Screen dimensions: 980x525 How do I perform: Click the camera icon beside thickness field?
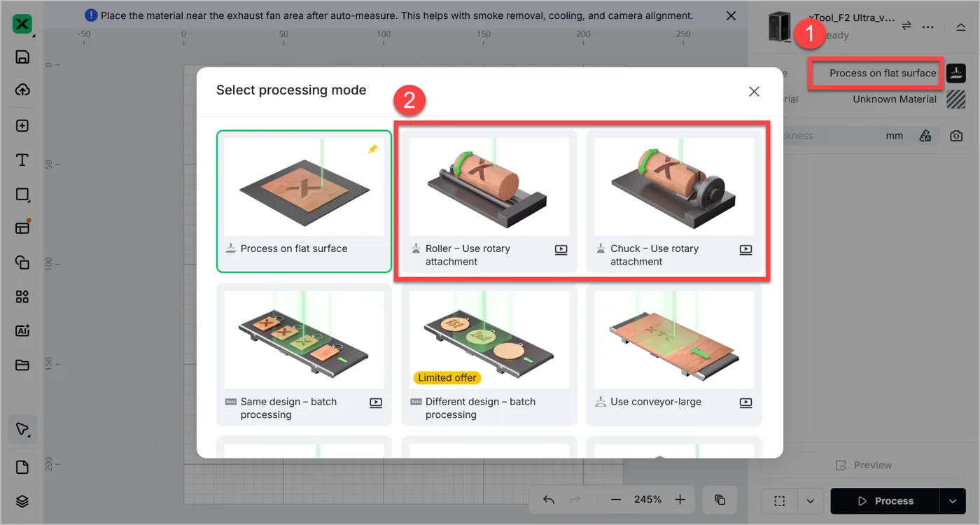pyautogui.click(x=956, y=136)
